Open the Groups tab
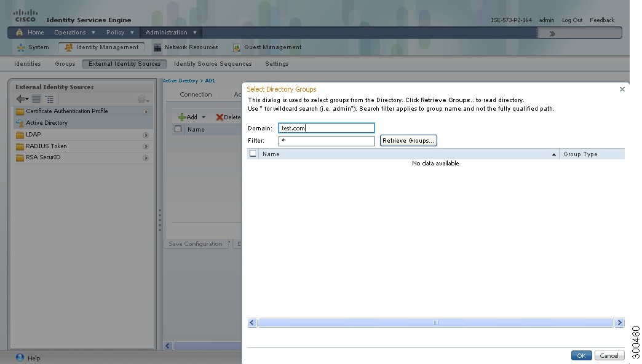 65,64
